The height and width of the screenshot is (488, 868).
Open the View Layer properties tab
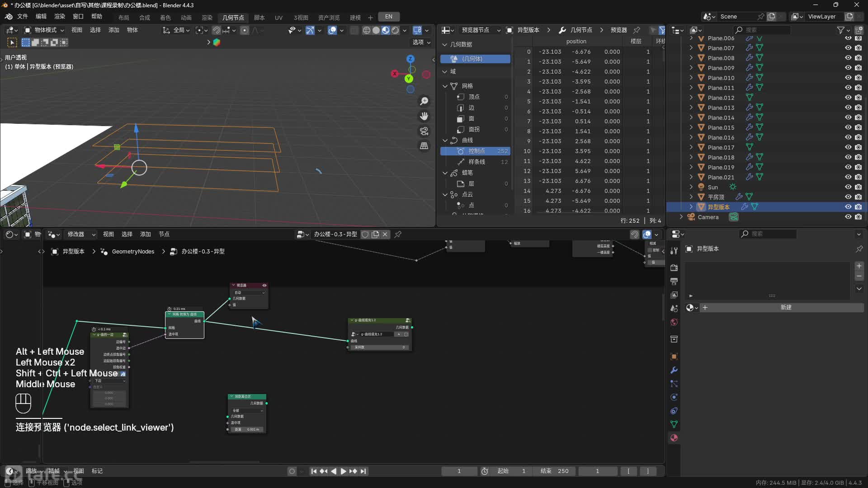click(674, 295)
